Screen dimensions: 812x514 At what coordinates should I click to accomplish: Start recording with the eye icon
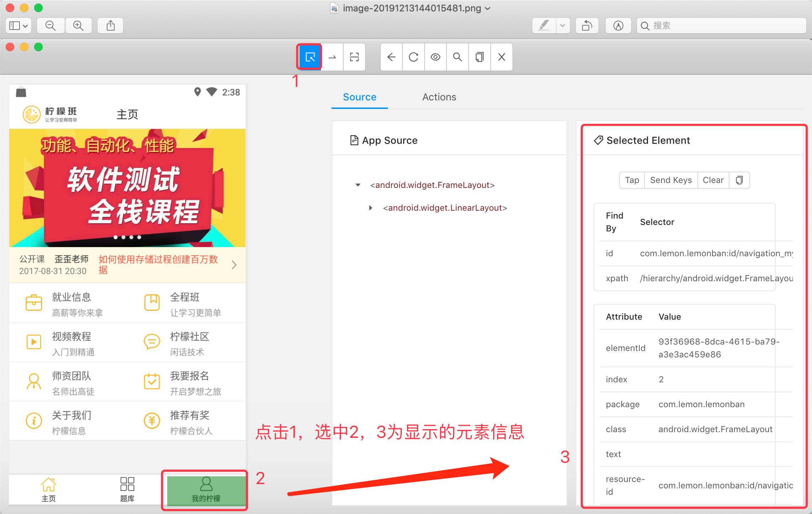(x=436, y=57)
